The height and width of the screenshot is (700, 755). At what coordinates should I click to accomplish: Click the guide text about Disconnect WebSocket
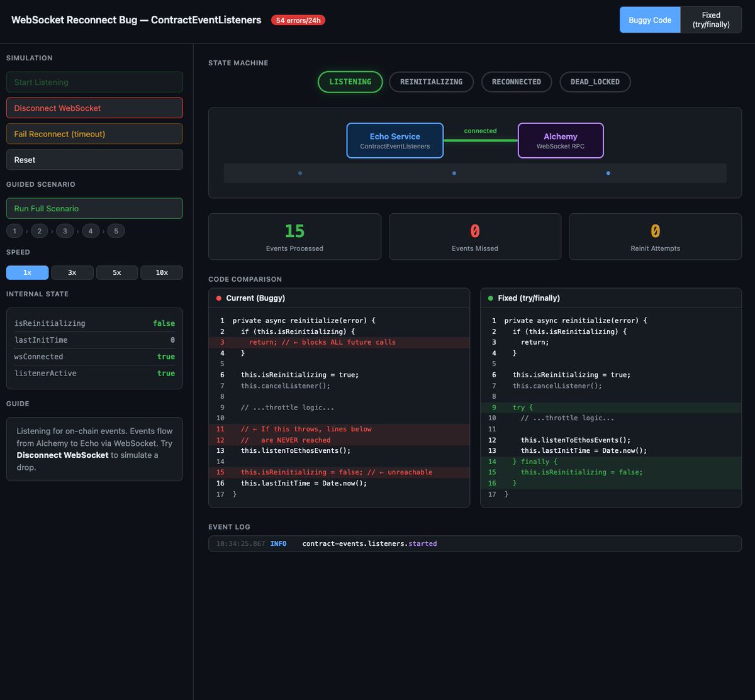[94, 449]
